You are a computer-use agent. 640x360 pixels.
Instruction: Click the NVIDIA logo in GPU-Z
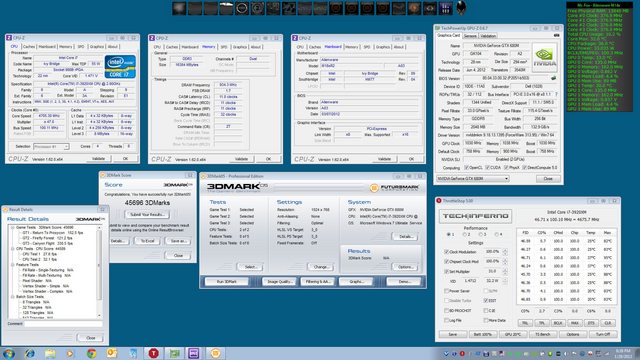(545, 58)
